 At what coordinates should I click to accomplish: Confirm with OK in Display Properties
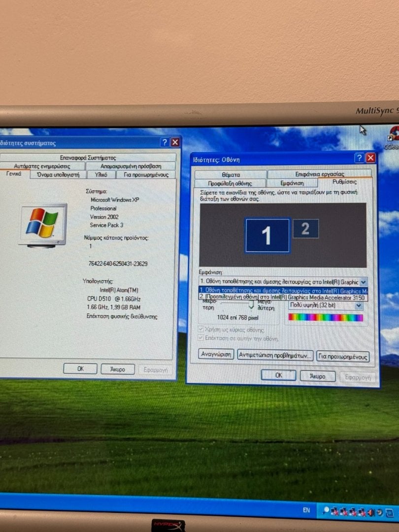coord(278,375)
